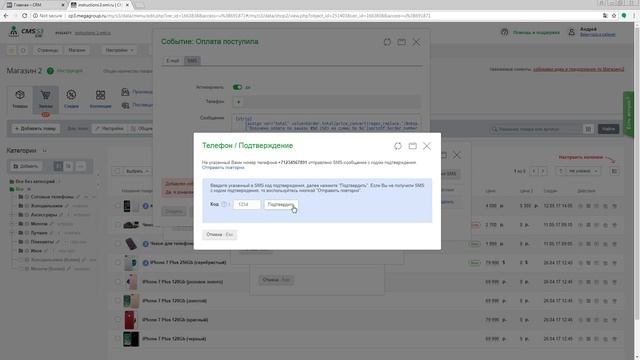The image size is (640, 360).
Task: Click the help icon next to Код
Action: click(224, 204)
